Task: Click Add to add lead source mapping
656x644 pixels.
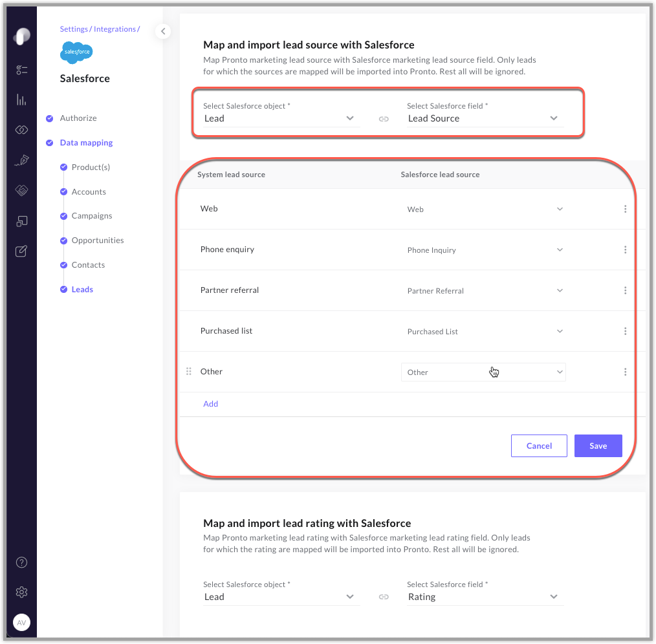Action: click(210, 403)
